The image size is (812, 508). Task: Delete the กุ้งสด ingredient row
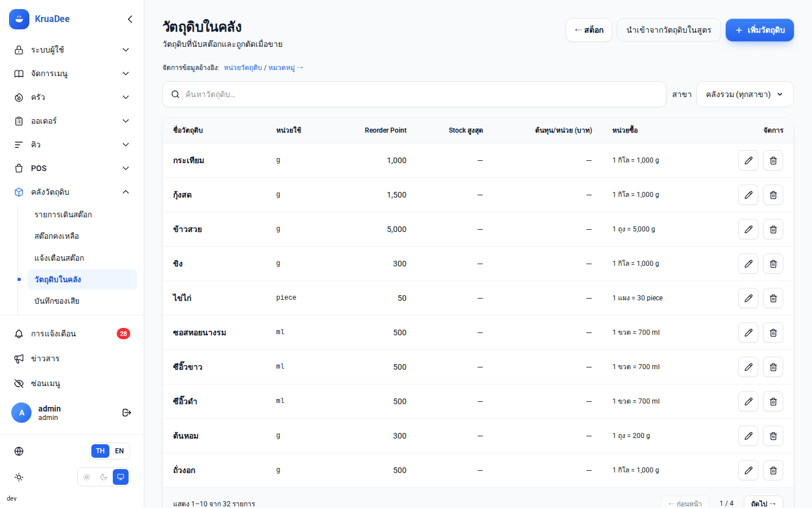773,195
